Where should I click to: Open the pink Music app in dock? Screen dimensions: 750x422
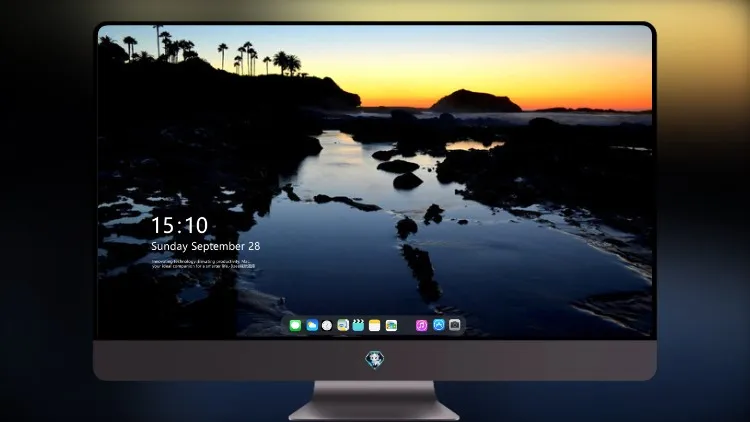click(x=421, y=326)
